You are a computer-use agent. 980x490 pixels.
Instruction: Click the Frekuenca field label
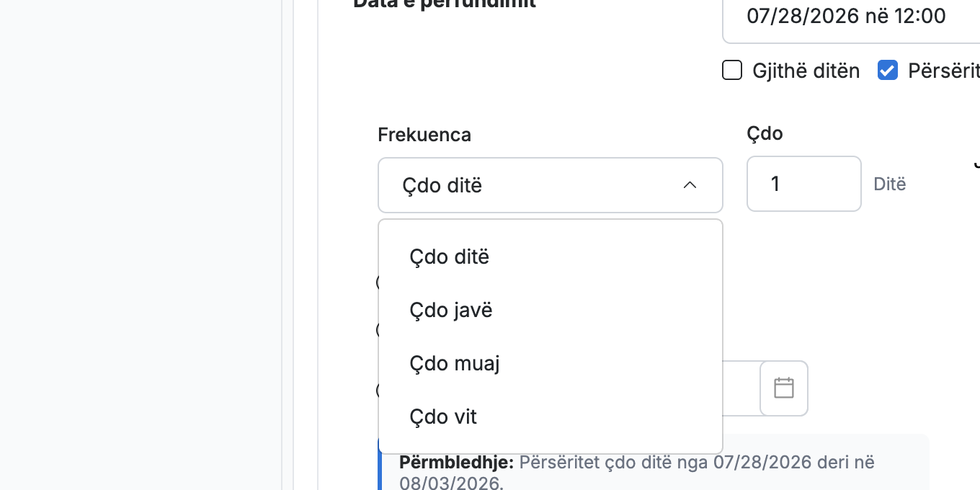point(424,135)
